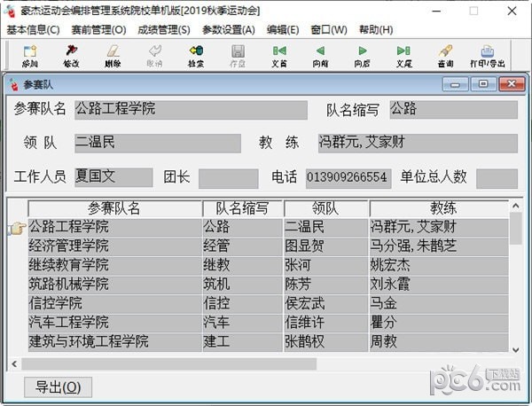Go to next record with 向后 icon
This screenshot has height=406, width=532.
362,56
